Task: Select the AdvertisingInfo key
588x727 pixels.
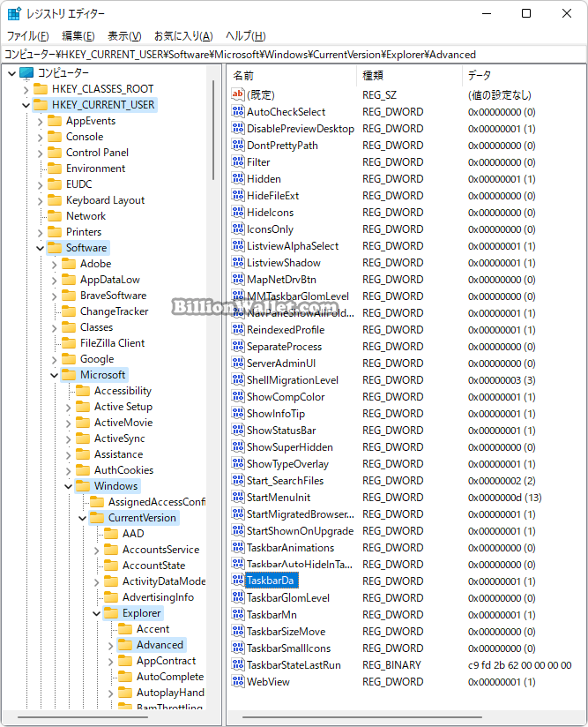Action: point(158,597)
